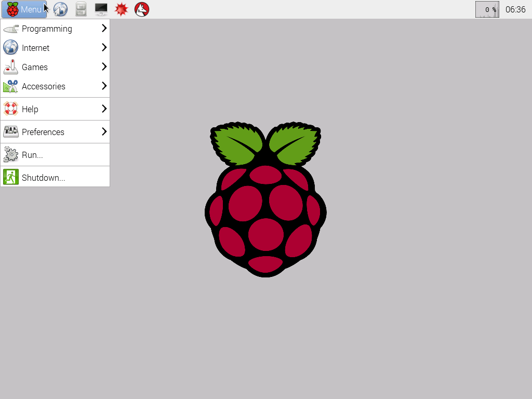Launch the web browser globe icon in taskbar
532x399 pixels.
[x=60, y=9]
